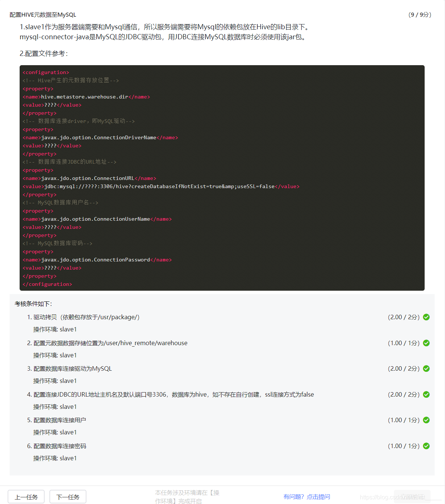Click the score progress for condition 3

[404, 368]
